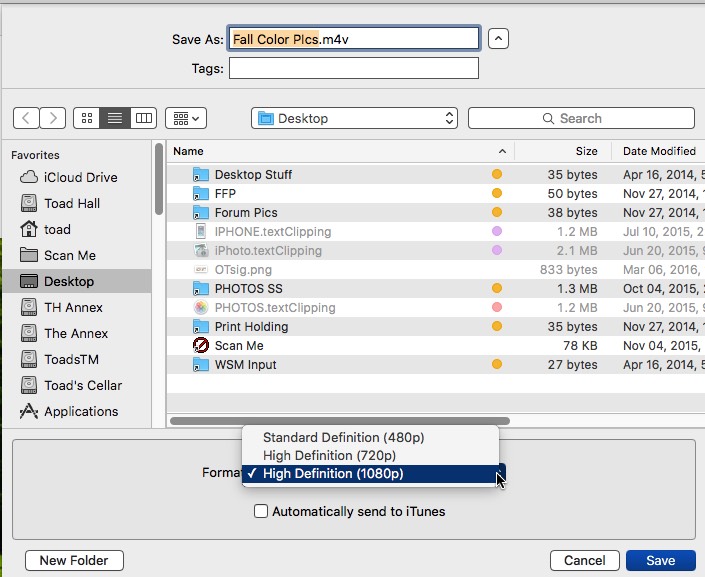
Task: Choose High Definition (720p) format
Action: point(370,455)
